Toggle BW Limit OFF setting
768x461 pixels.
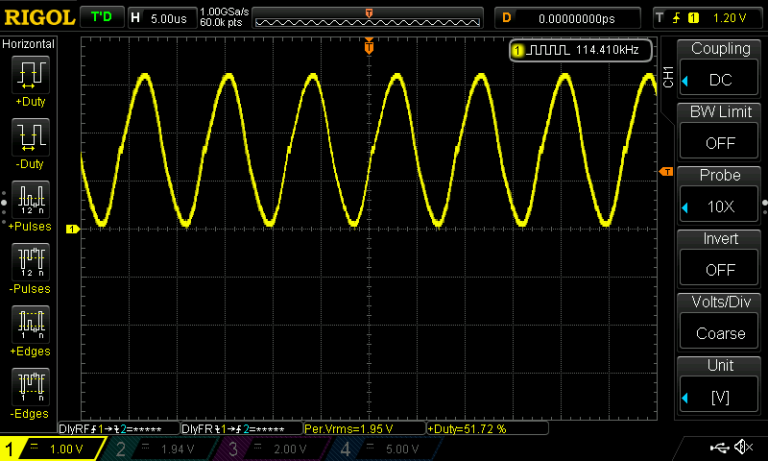coord(719,132)
